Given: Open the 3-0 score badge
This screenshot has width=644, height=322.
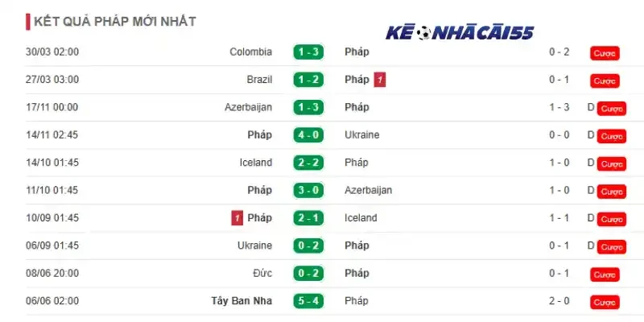Looking at the screenshot, I should (x=308, y=191).
